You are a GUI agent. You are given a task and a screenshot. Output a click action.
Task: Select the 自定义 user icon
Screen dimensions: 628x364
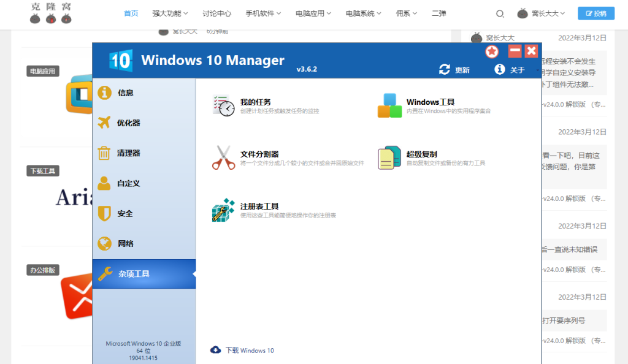point(104,183)
